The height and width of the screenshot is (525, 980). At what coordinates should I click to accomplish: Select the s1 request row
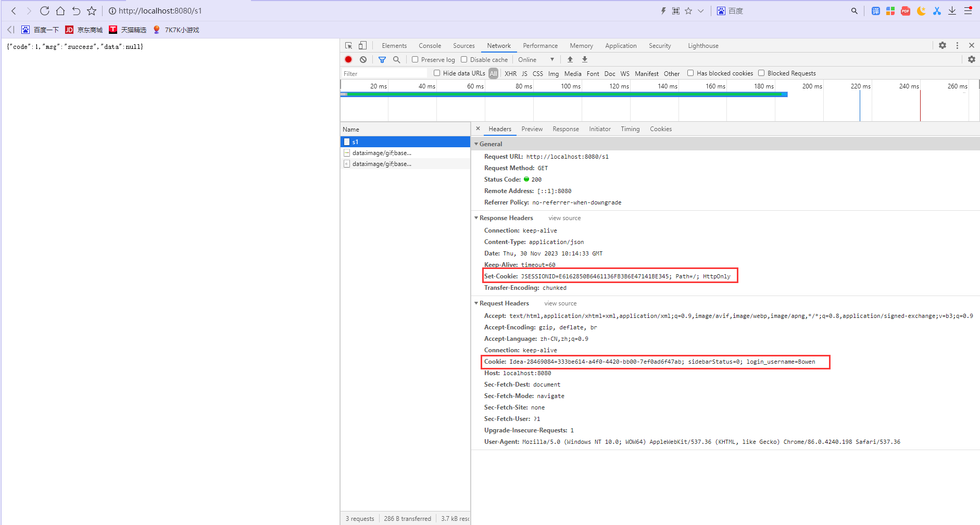click(x=405, y=142)
